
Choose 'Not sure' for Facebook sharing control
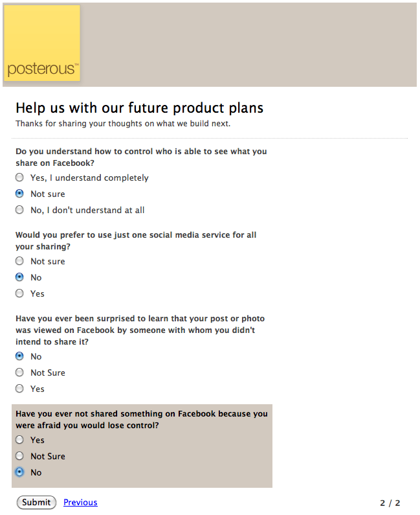[19, 194]
